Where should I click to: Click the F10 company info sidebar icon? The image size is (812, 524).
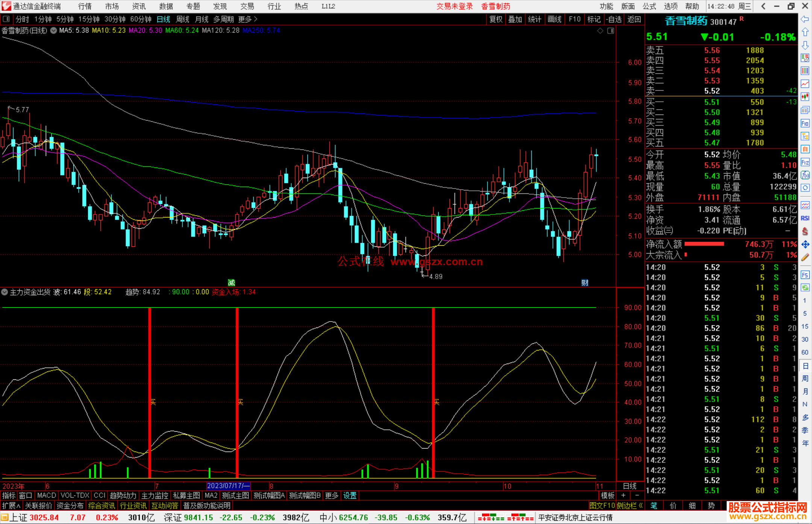pos(805,123)
